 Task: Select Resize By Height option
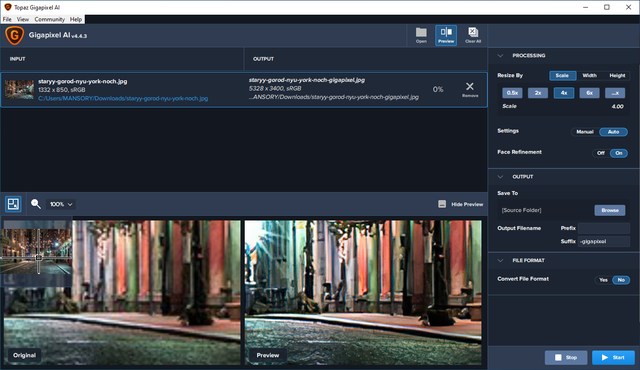pyautogui.click(x=617, y=75)
